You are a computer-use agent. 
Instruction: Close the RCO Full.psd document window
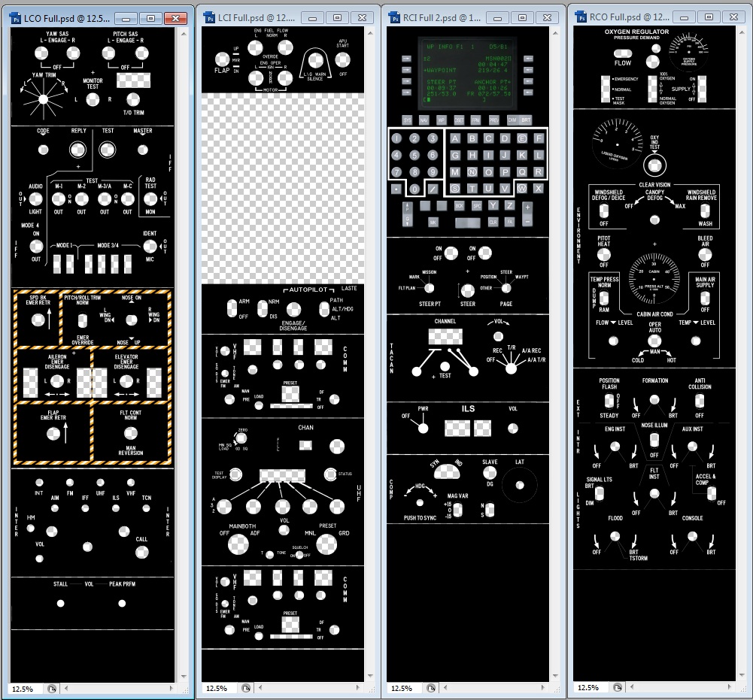pos(733,17)
